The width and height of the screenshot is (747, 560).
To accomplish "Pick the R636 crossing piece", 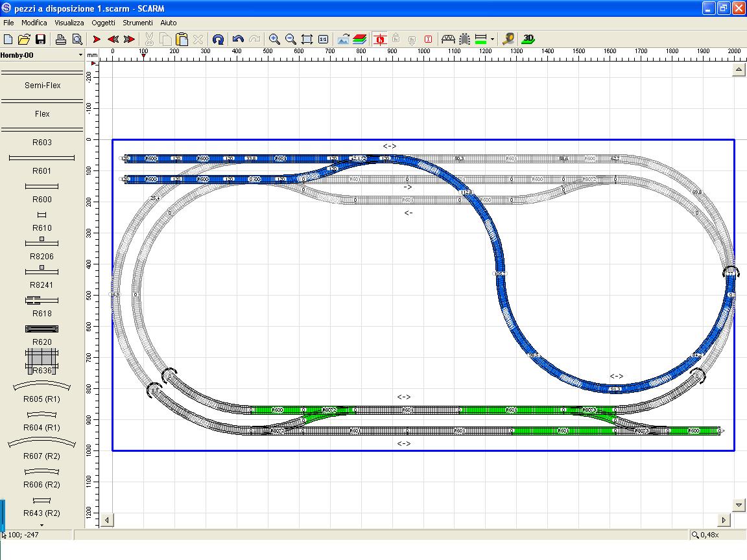I will [42, 362].
